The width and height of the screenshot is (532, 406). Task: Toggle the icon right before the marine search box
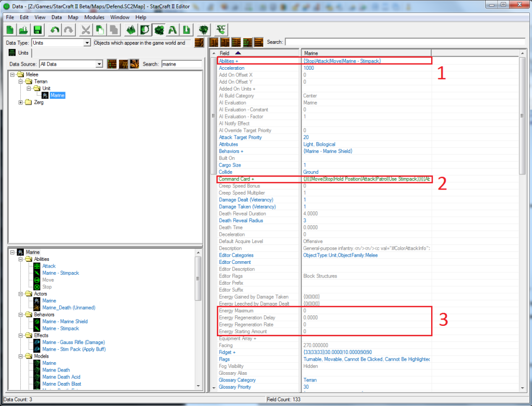(x=134, y=64)
